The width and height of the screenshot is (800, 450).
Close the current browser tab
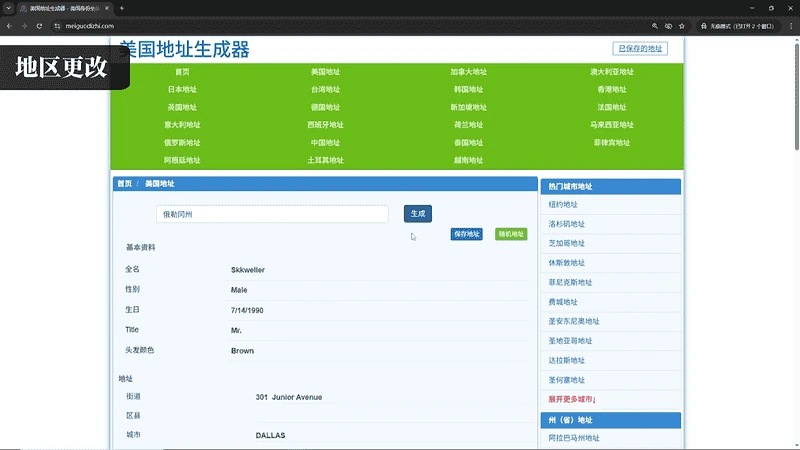pyautogui.click(x=107, y=8)
